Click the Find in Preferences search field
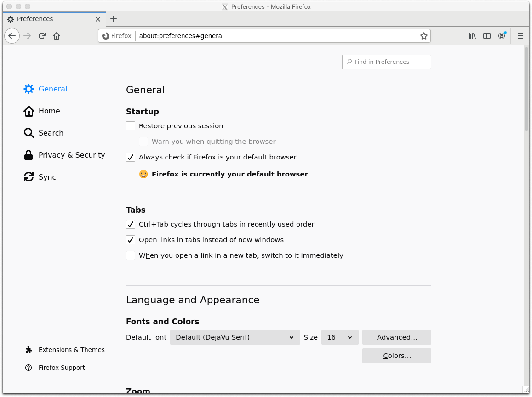The height and width of the screenshot is (397, 532). [386, 62]
